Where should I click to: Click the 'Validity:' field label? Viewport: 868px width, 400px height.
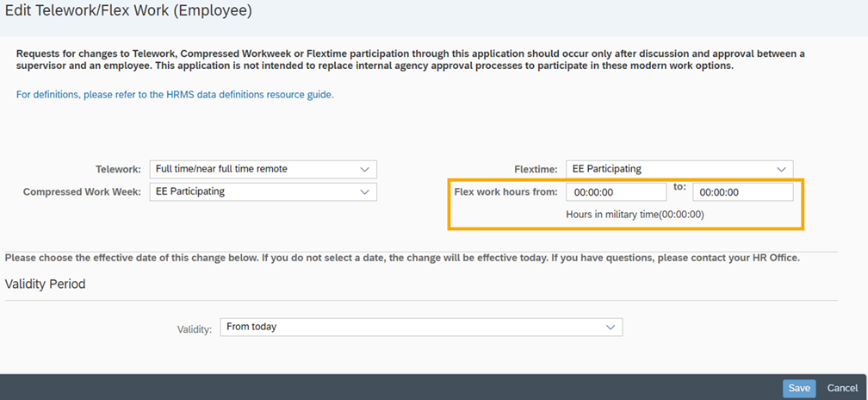pos(194,328)
